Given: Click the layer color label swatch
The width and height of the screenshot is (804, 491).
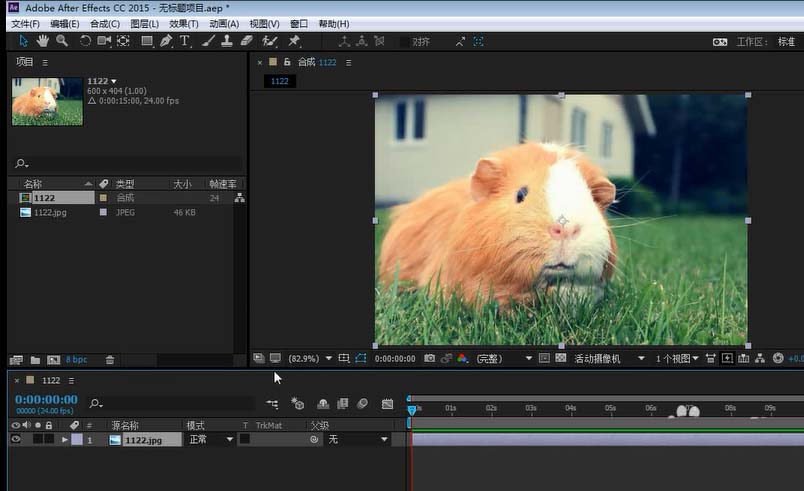Looking at the screenshot, I should (77, 439).
